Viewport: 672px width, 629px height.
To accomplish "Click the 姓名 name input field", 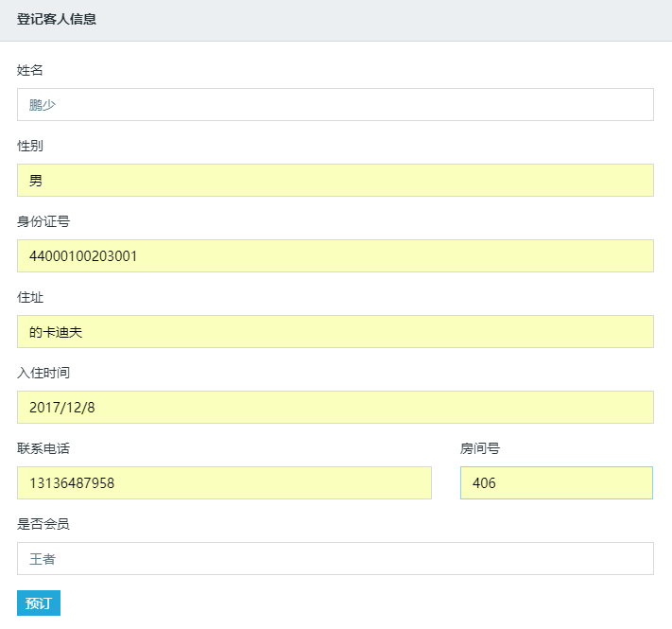I will point(336,104).
